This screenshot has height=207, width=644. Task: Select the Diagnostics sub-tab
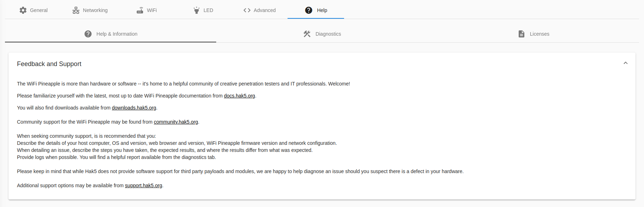[x=322, y=34]
